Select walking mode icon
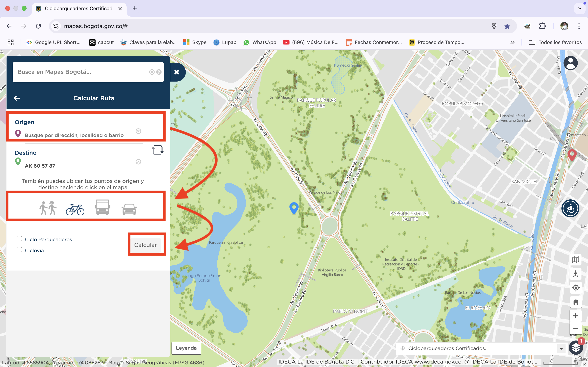The height and width of the screenshot is (367, 588). (x=48, y=208)
